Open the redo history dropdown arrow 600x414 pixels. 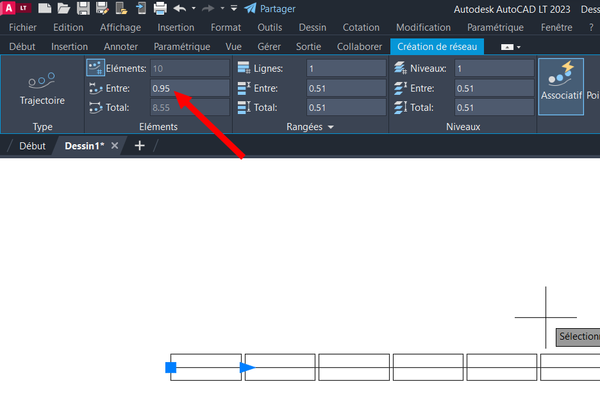[222, 8]
